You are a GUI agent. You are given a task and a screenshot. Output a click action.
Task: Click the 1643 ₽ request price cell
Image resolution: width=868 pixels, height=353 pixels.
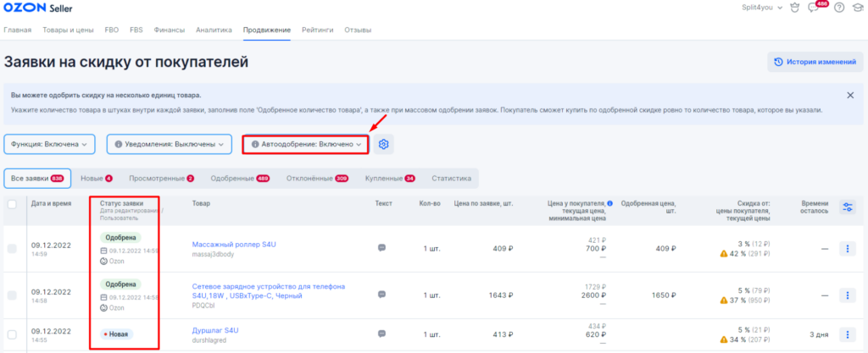[x=500, y=295]
